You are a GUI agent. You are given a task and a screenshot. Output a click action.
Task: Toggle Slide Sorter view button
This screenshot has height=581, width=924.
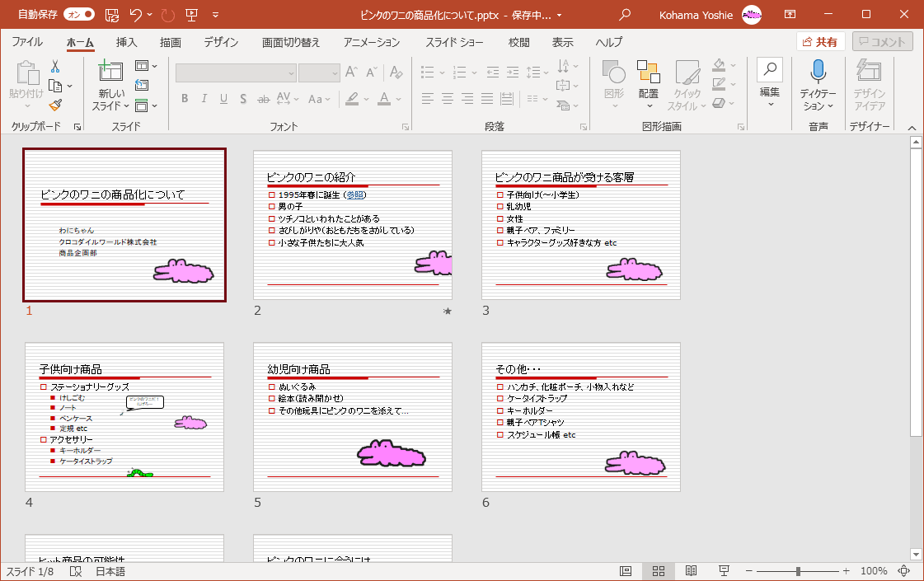tap(659, 571)
